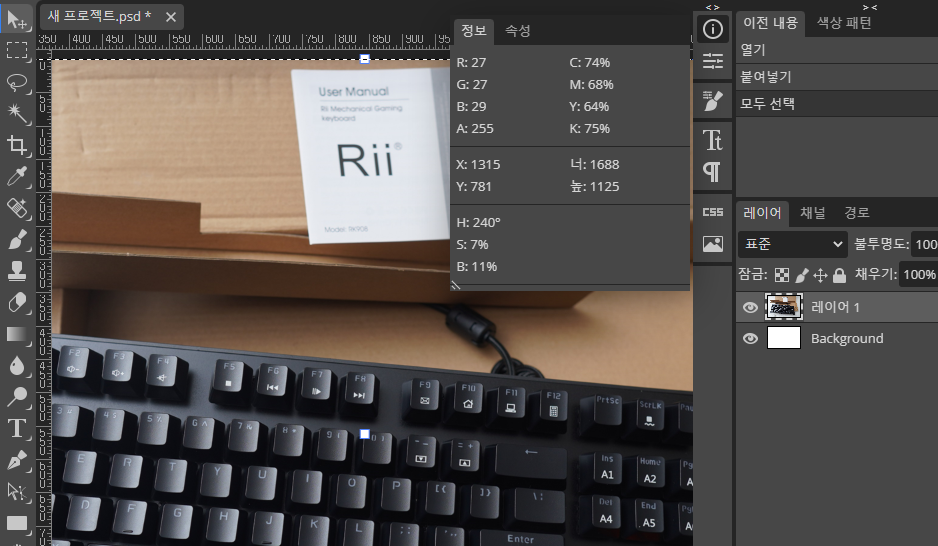Toggle lock image pixels brush icon
Screen dimensions: 938x546
pos(802,275)
